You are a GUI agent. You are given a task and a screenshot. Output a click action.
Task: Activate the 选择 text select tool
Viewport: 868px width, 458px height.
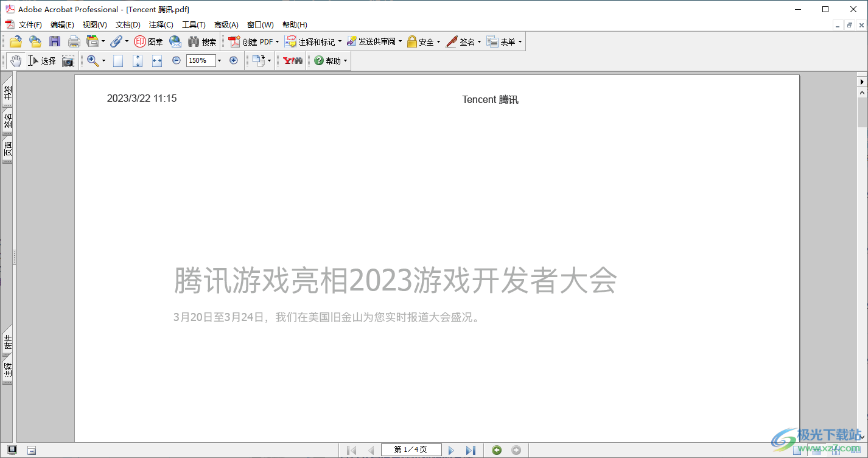pos(42,60)
